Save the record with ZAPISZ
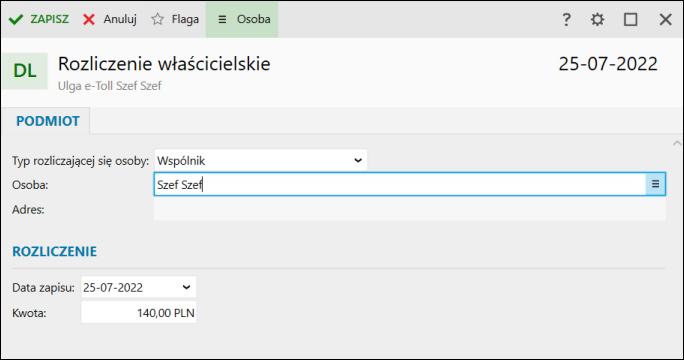This screenshot has height=360, width=684. pos(38,19)
